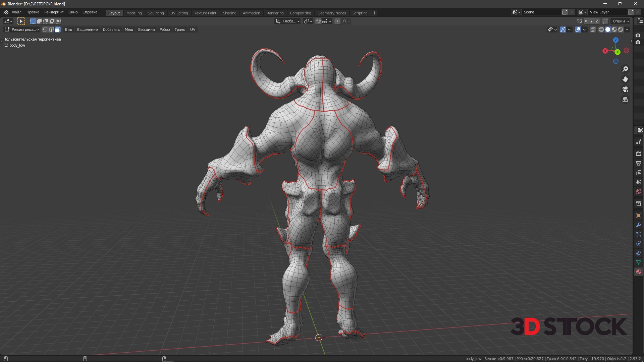The height and width of the screenshot is (362, 644).
Task: Switch to perspective/orthographic grid icon
Action: click(x=625, y=100)
